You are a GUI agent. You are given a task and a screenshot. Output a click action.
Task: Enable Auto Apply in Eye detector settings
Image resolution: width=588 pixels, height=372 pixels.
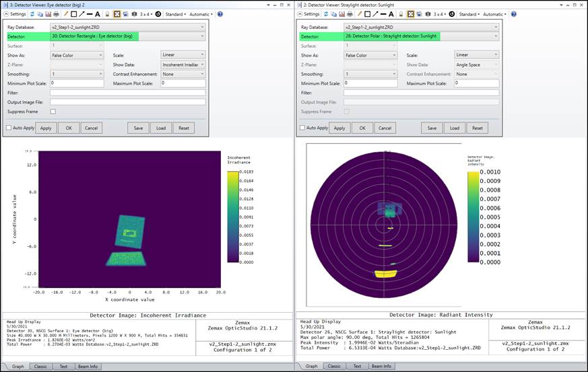click(9, 128)
